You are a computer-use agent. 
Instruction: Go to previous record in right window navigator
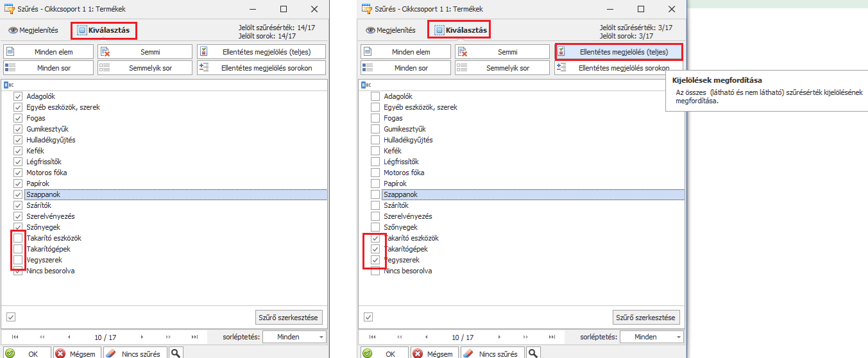(x=426, y=337)
